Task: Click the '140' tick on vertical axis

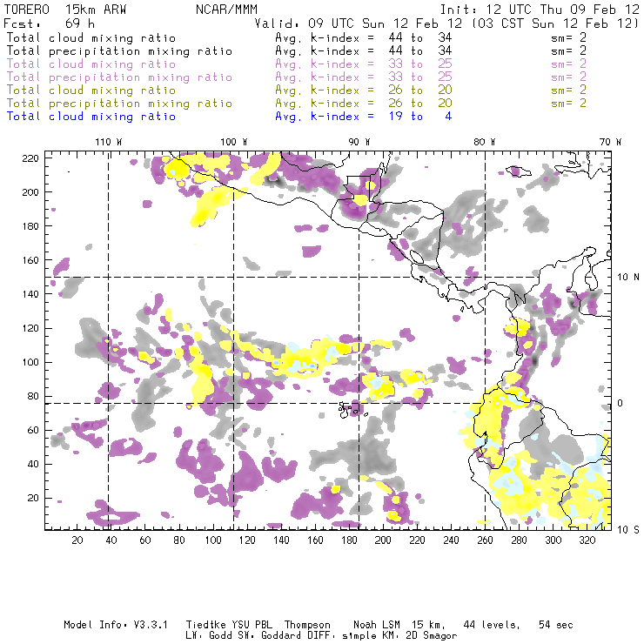Action: [x=30, y=294]
